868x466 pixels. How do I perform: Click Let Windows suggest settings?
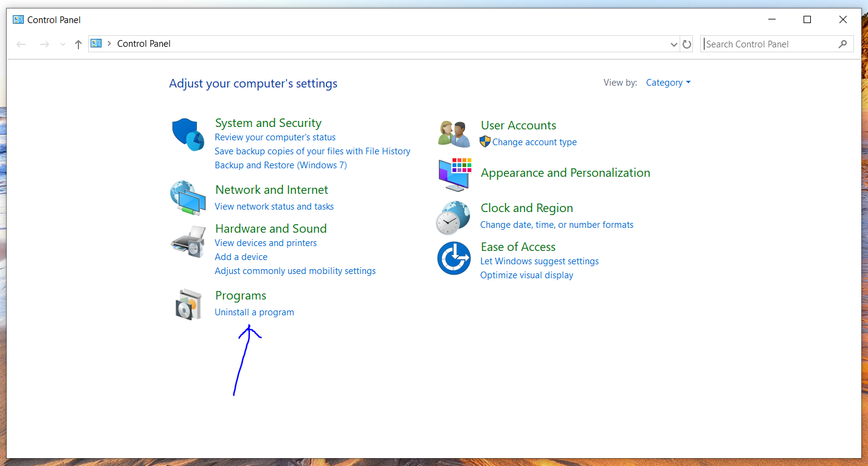[539, 261]
